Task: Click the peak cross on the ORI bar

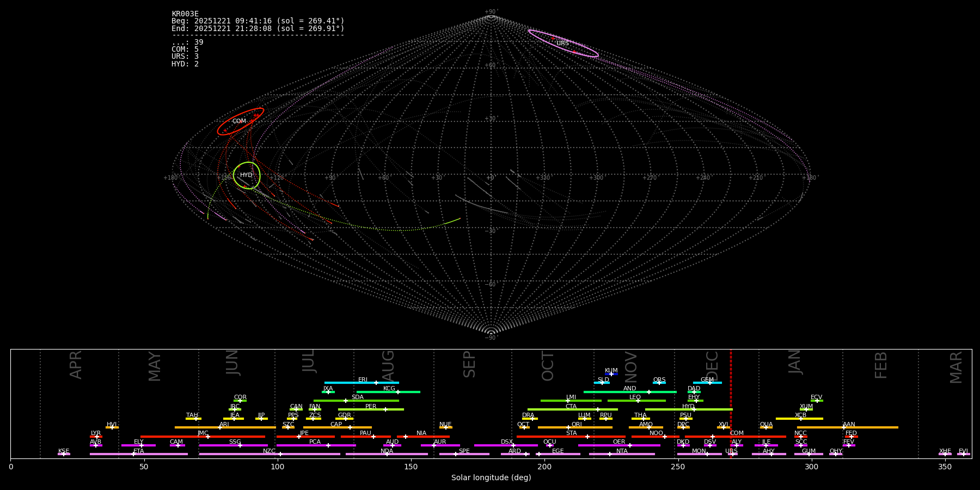Action: click(x=568, y=427)
